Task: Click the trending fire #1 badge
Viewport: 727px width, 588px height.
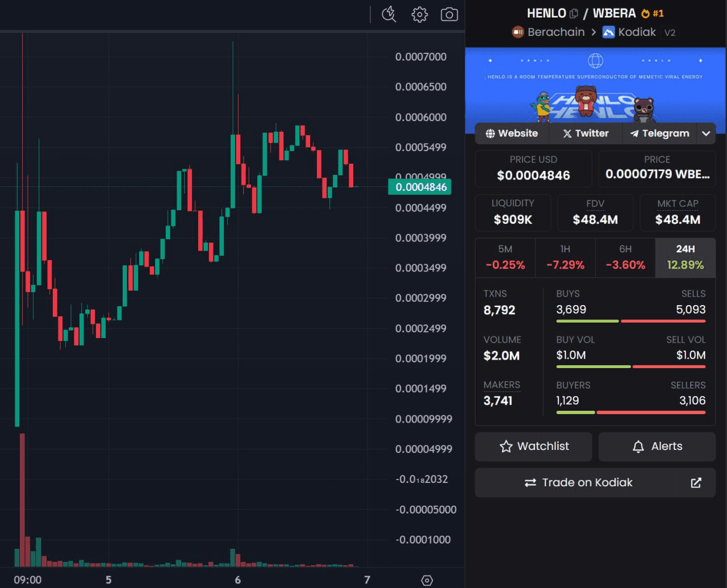Action: 652,13
